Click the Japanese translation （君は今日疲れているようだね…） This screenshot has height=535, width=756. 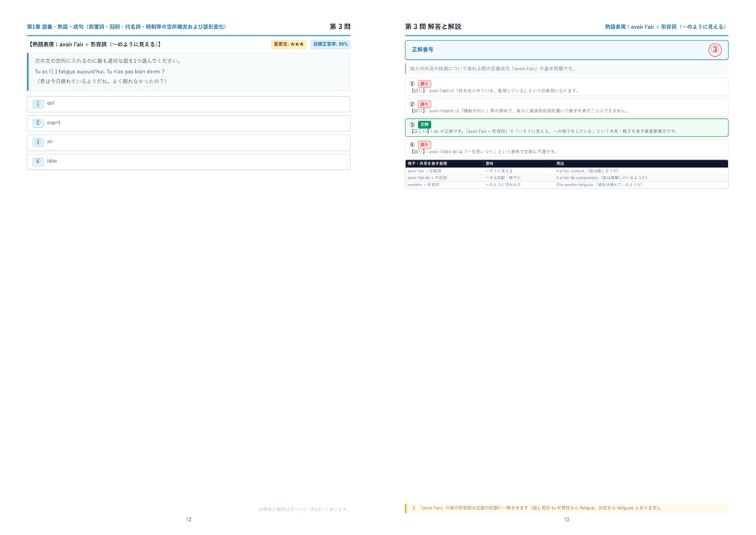[x=102, y=81]
